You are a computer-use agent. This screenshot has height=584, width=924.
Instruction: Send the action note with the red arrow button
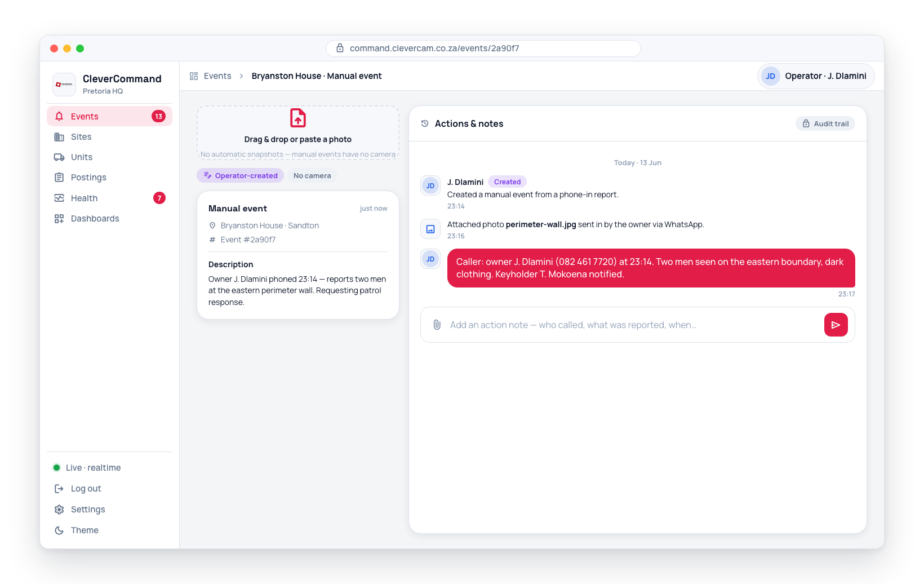[x=836, y=325]
